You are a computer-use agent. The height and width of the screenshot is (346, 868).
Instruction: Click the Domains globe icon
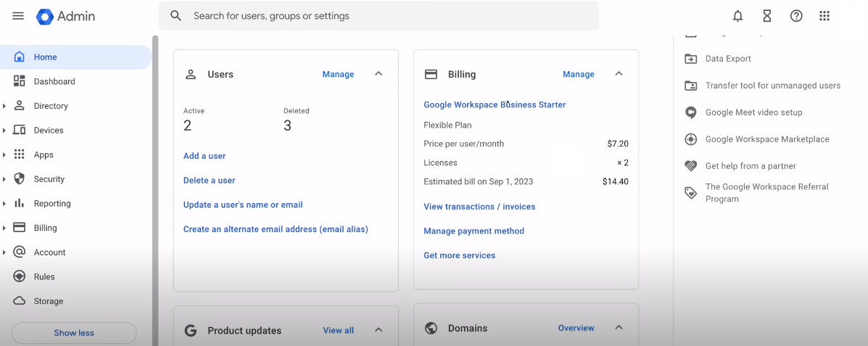click(431, 329)
